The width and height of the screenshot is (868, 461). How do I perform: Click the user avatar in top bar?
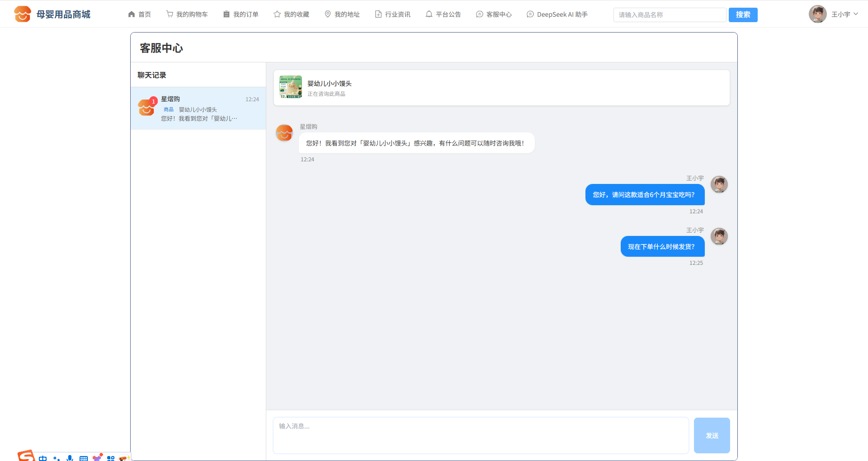pos(817,14)
